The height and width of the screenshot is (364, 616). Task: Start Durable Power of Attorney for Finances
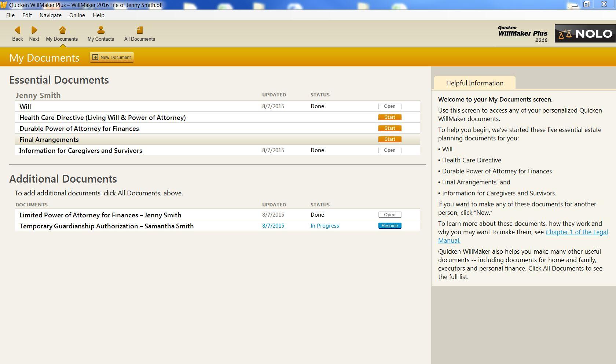click(389, 128)
